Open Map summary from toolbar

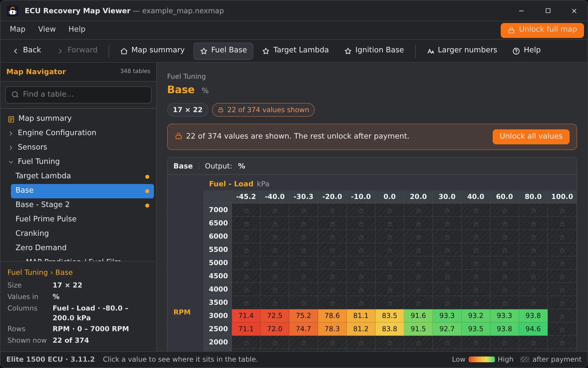pyautogui.click(x=152, y=51)
